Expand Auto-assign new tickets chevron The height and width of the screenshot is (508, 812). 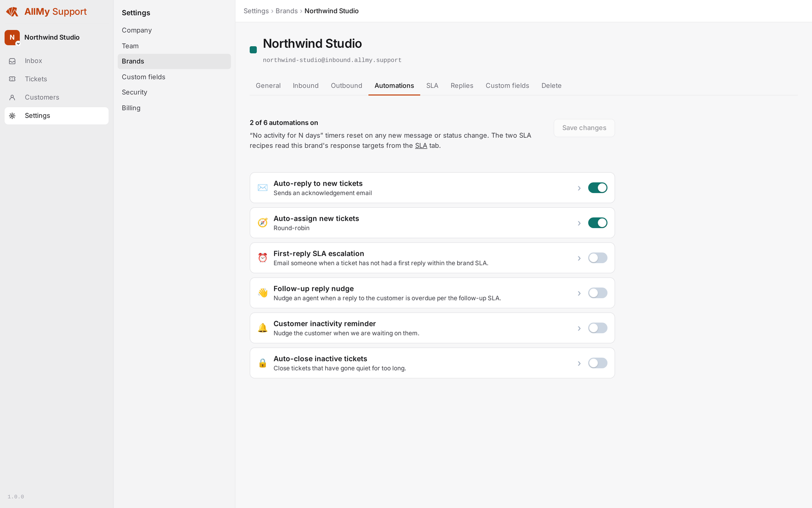click(579, 224)
